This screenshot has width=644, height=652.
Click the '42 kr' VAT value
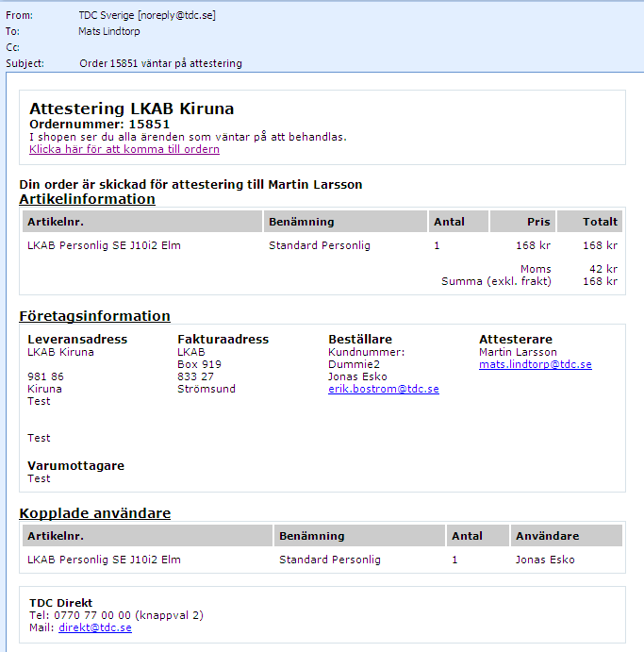(x=603, y=269)
